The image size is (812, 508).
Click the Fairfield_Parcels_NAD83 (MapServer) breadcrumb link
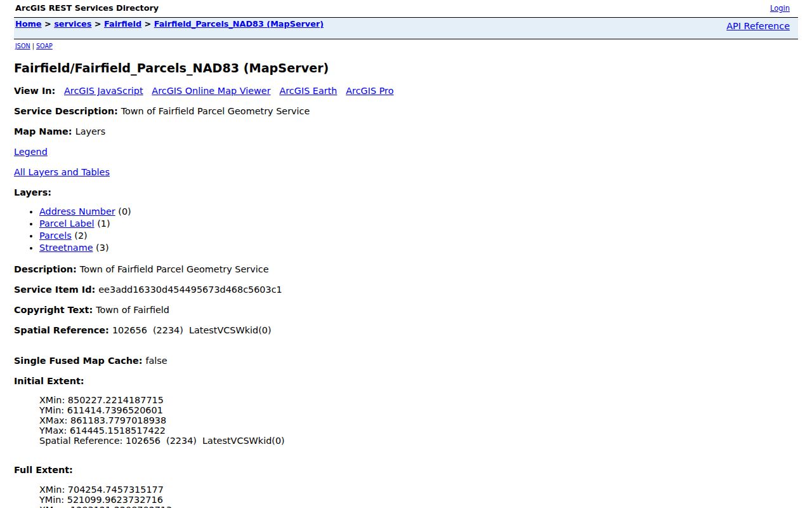coord(239,24)
